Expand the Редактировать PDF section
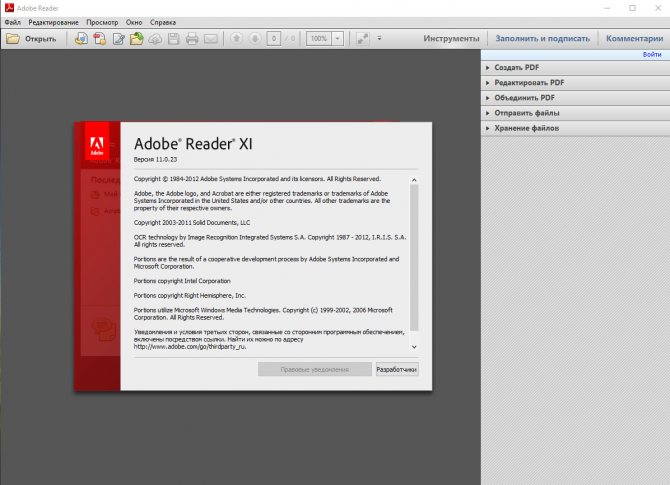The width and height of the screenshot is (670, 485). 575,83
